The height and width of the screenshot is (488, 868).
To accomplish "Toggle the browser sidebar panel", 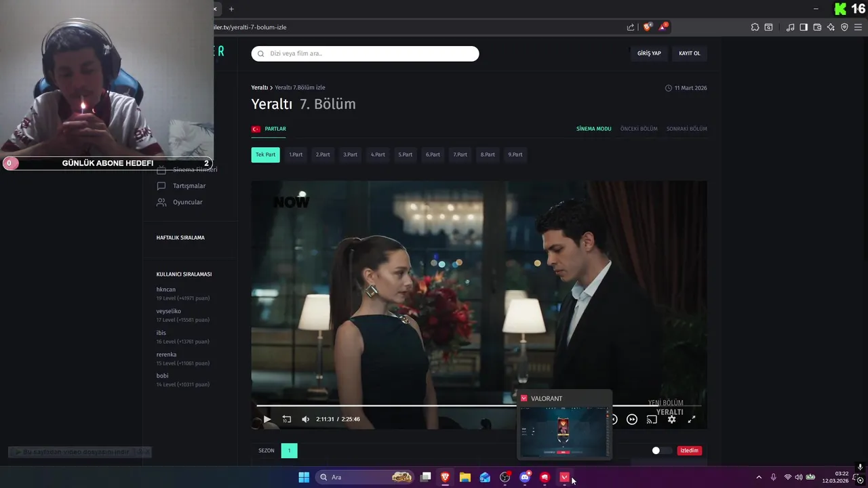I will pyautogui.click(x=804, y=27).
